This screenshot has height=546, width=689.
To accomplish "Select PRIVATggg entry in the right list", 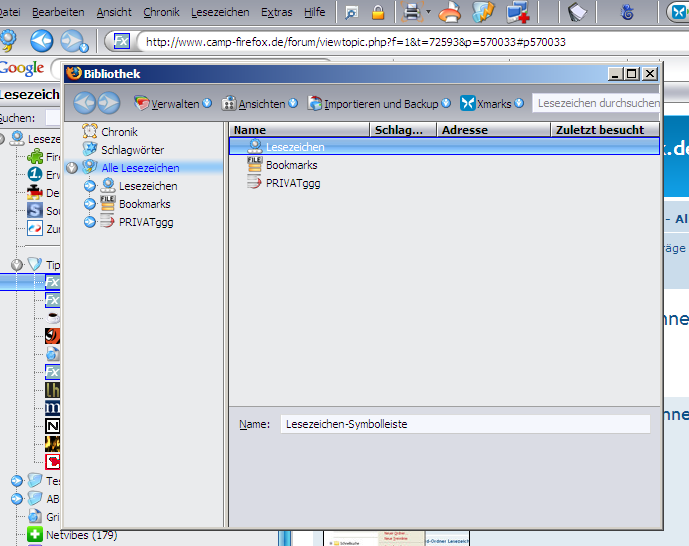I will tap(292, 183).
